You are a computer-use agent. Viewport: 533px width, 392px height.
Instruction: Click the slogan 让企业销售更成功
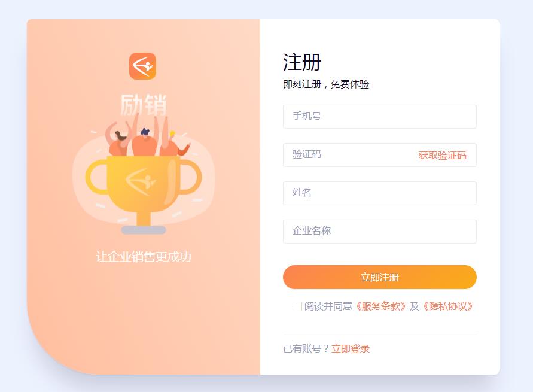click(x=144, y=256)
